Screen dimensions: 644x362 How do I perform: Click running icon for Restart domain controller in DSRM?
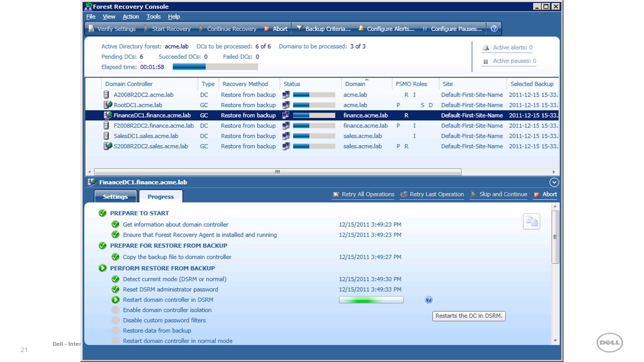[115, 300]
